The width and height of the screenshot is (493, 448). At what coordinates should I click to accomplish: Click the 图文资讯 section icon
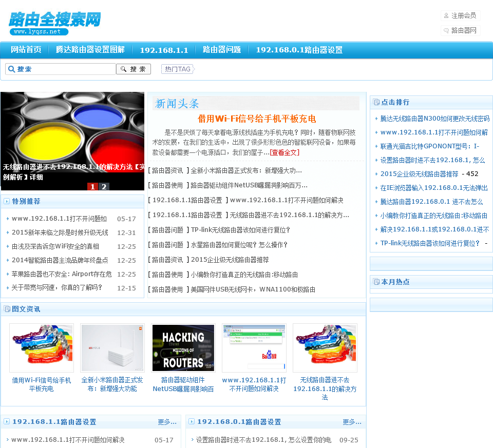click(x=7, y=309)
